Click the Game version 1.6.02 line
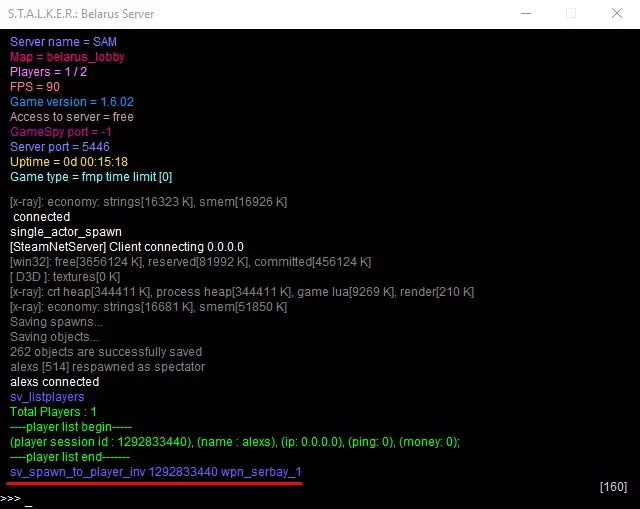 [x=72, y=102]
